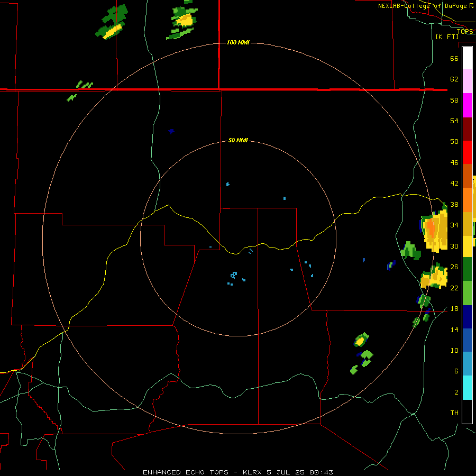This screenshot has height=476, width=476.
Task: Click the '[K FT]' units label
Action: pyautogui.click(x=447, y=37)
